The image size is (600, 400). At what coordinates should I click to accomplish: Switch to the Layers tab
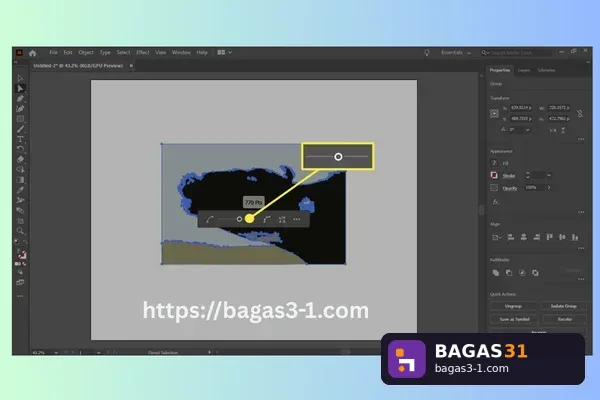pyautogui.click(x=524, y=70)
